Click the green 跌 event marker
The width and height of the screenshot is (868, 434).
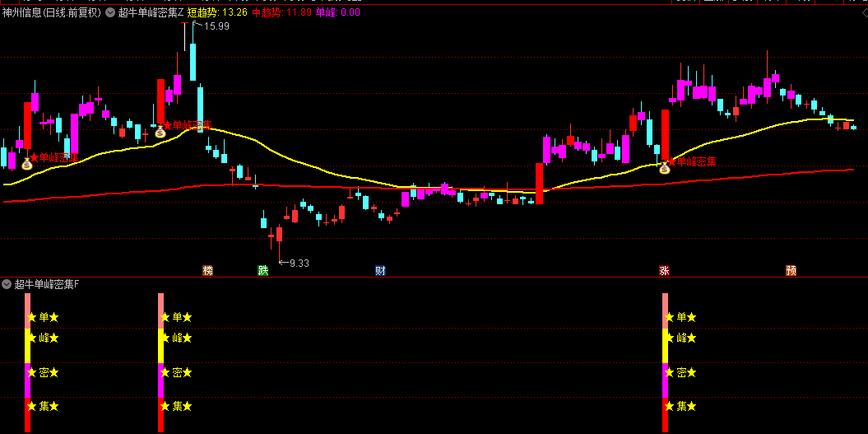pos(263,271)
